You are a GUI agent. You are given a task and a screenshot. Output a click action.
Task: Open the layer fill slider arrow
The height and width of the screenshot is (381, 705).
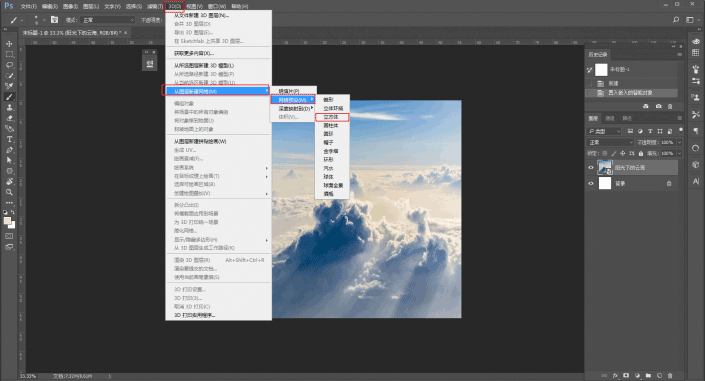point(679,153)
